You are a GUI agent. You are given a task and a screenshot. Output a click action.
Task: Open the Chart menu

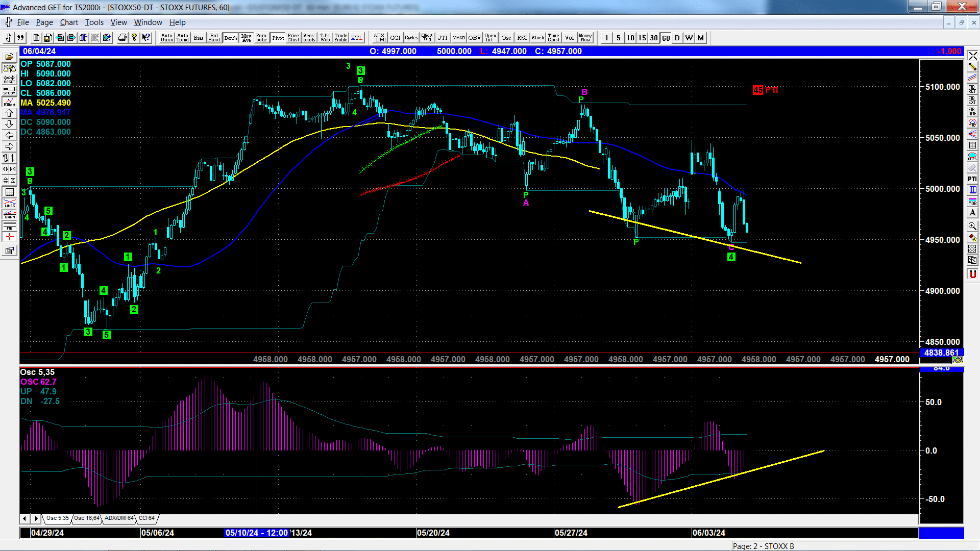click(x=69, y=22)
